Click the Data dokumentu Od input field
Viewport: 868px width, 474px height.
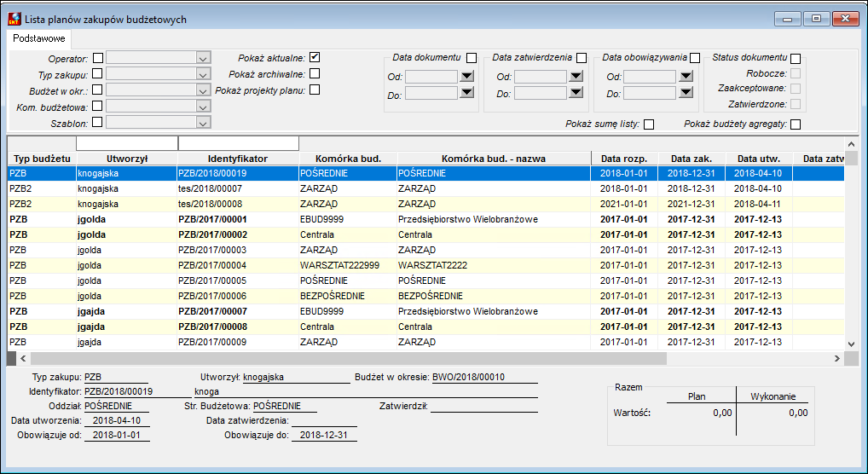[431, 77]
